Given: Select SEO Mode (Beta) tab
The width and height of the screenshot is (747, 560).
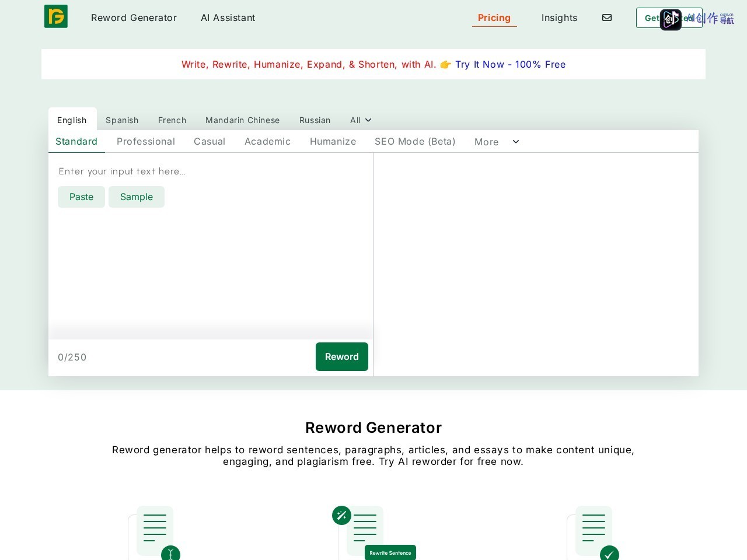Looking at the screenshot, I should click(415, 141).
